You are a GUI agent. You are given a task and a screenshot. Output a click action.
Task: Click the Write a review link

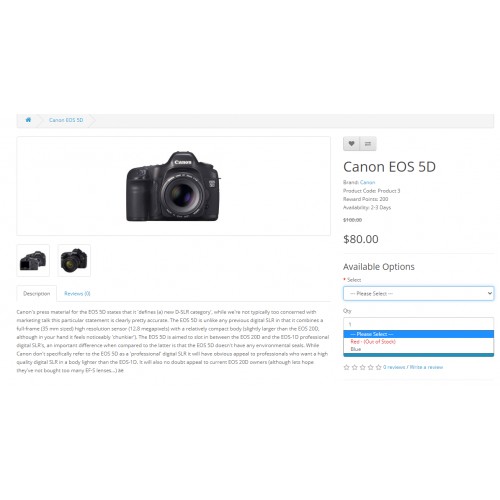[426, 367]
